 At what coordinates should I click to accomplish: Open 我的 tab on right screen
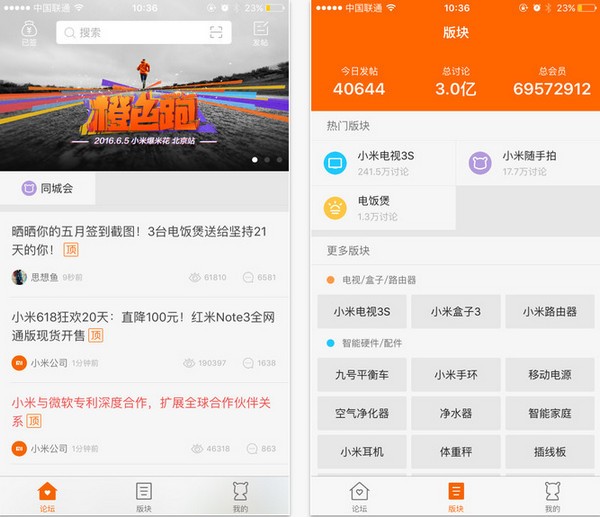(552, 497)
